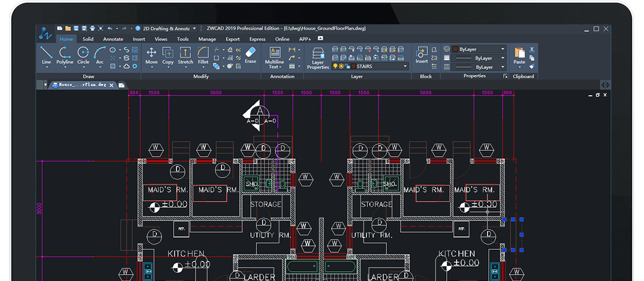Screen dimensions: 644x281
Task: Open the ByLayer color dropdown
Action: click(502, 50)
